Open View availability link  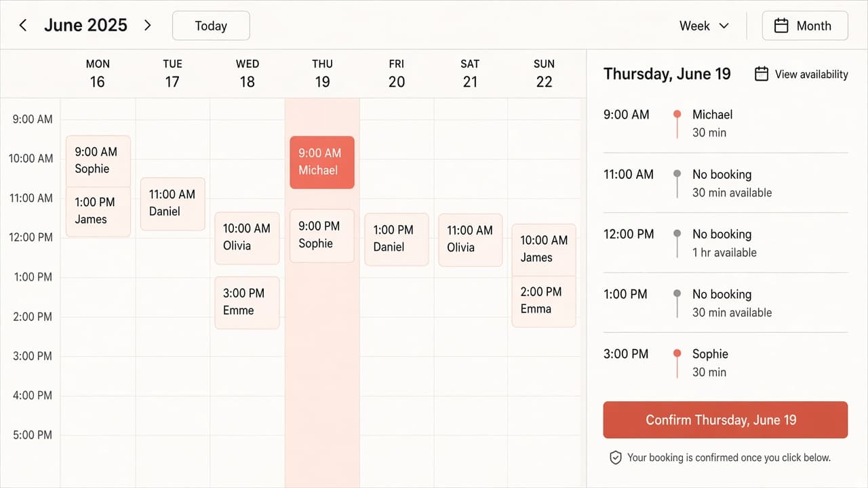coord(811,74)
